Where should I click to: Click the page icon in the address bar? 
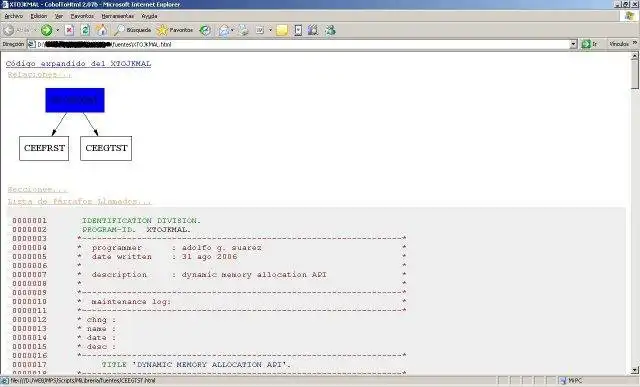[31, 44]
